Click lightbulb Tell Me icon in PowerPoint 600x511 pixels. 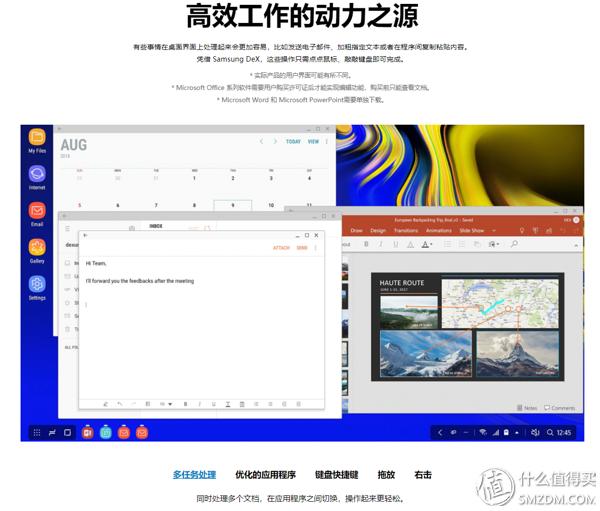click(x=522, y=230)
